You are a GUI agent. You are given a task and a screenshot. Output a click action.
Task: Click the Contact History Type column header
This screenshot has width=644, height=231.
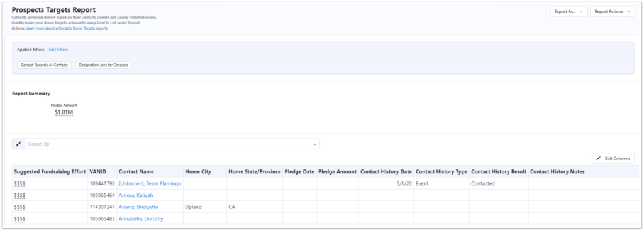tap(441, 171)
